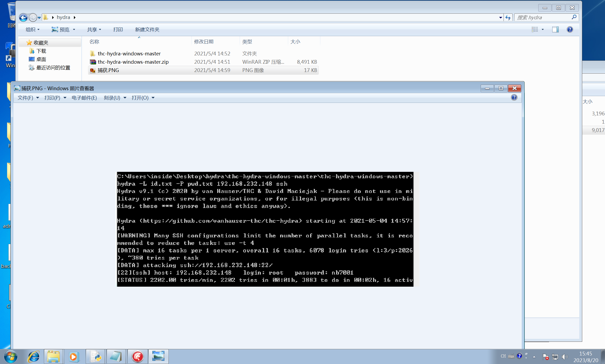This screenshot has height=364, width=605.
Task: Click the zip file WinRAR icon
Action: click(x=93, y=62)
